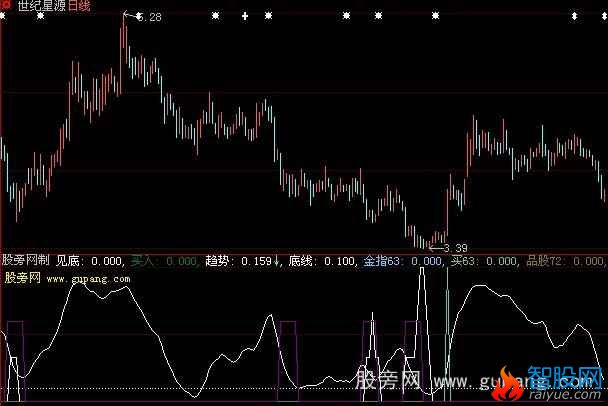Click the 见底: 0.000 indicator value

pyautogui.click(x=90, y=261)
